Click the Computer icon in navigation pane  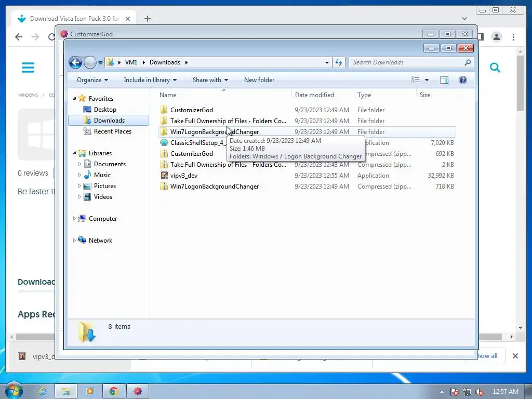click(82, 219)
